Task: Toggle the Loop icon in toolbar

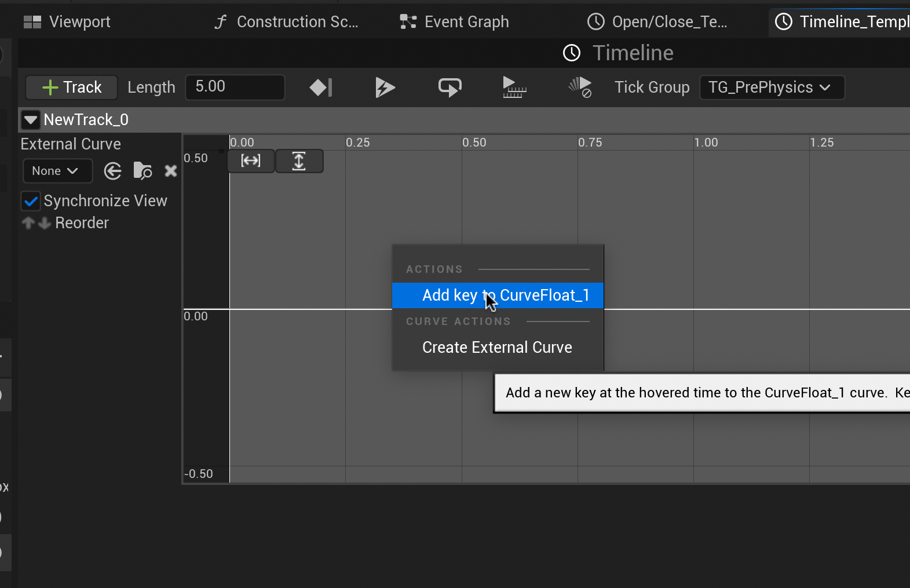Action: click(x=449, y=87)
